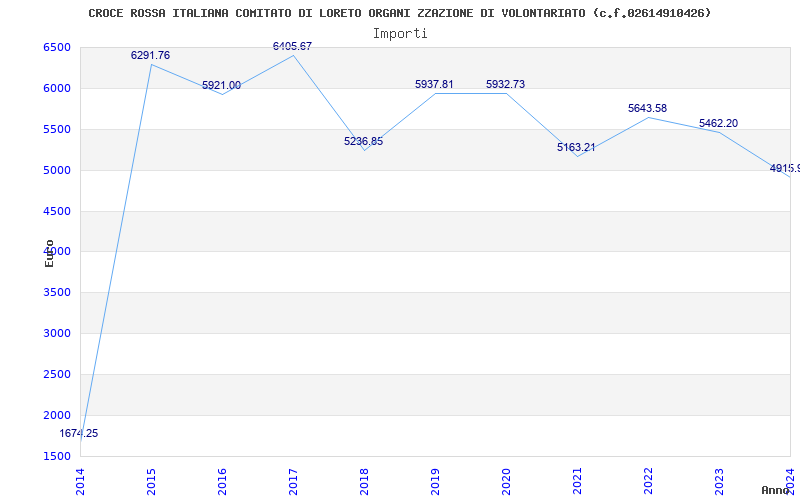Image resolution: width=800 pixels, height=500 pixels.
Task: Click the cut-off 4915 data label
Action: tap(785, 168)
